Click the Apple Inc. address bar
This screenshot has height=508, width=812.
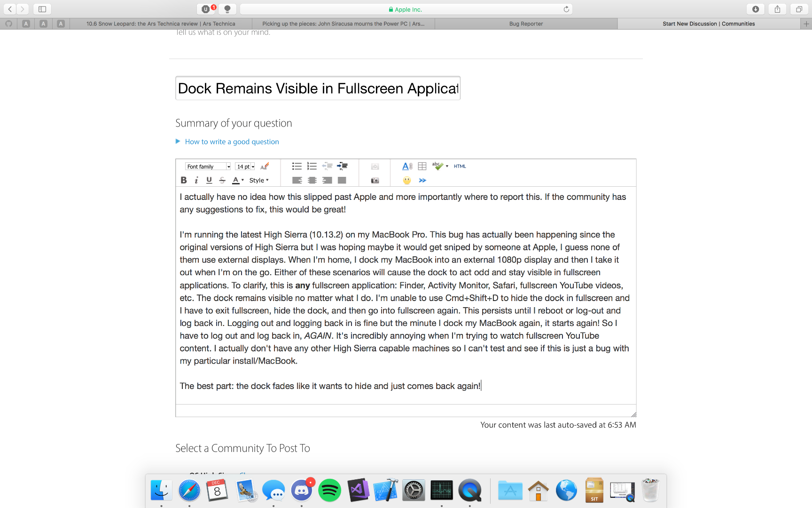tap(406, 9)
